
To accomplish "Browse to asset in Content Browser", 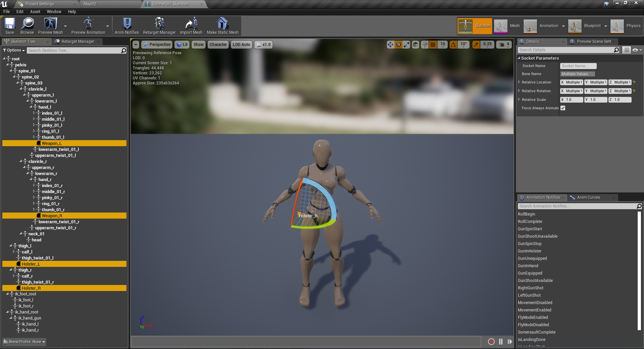I will point(27,26).
